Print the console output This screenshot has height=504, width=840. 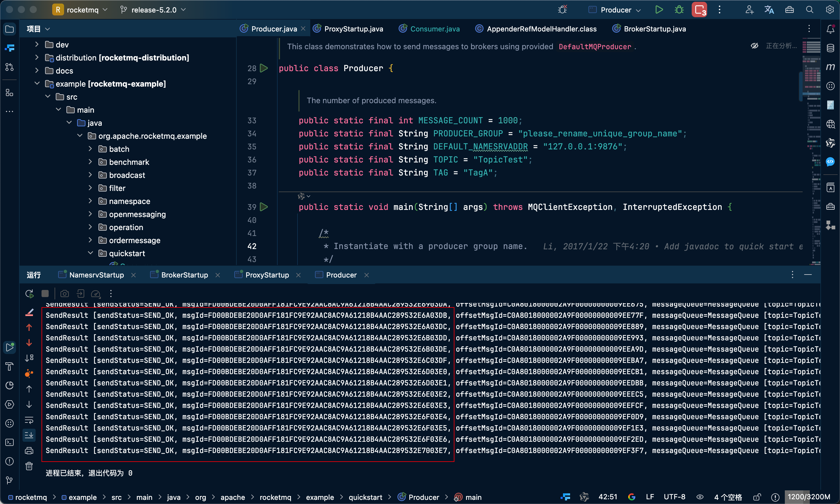29,451
